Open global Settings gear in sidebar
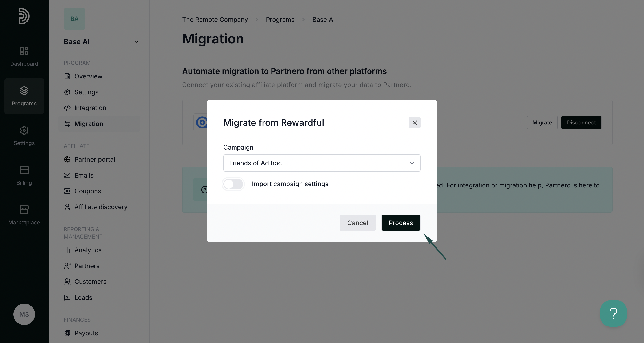The width and height of the screenshot is (644, 343). [x=24, y=130]
